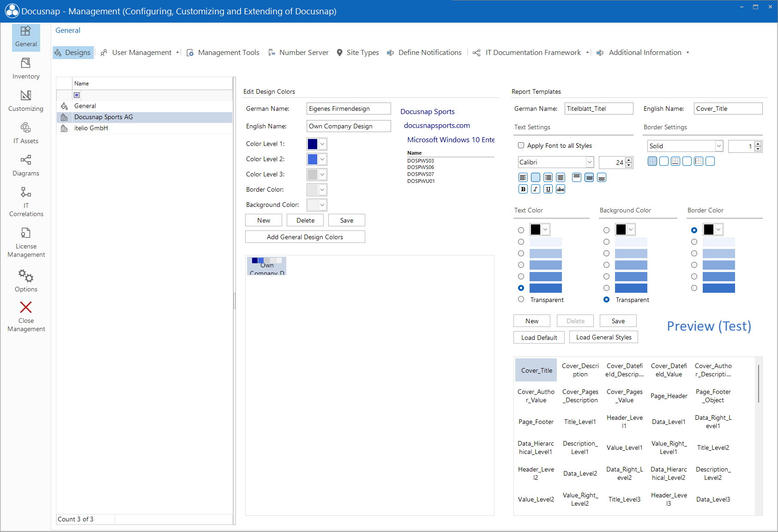The width and height of the screenshot is (778, 532).
Task: Click Save under Edit Design Colors
Action: (346, 220)
